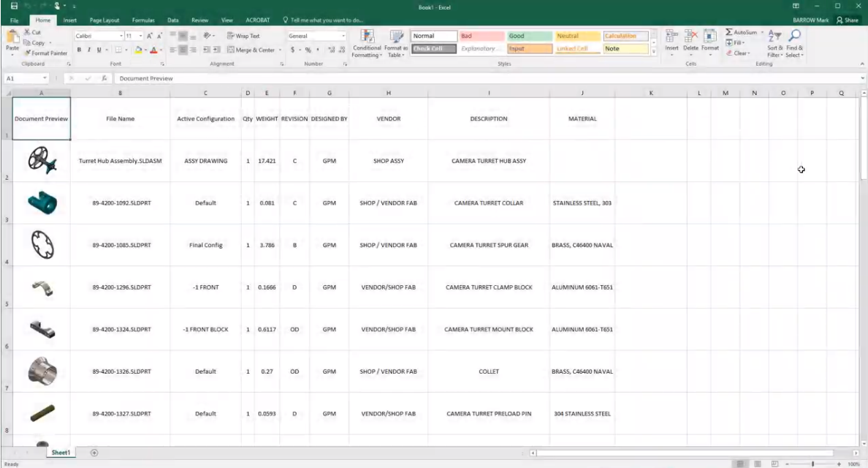The height and width of the screenshot is (468, 868).
Task: Toggle Middle Align vertical alignment
Action: pyautogui.click(x=183, y=36)
